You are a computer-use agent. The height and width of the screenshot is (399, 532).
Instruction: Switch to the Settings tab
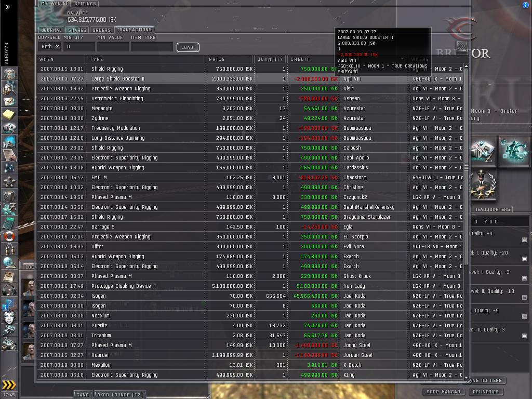(x=85, y=4)
